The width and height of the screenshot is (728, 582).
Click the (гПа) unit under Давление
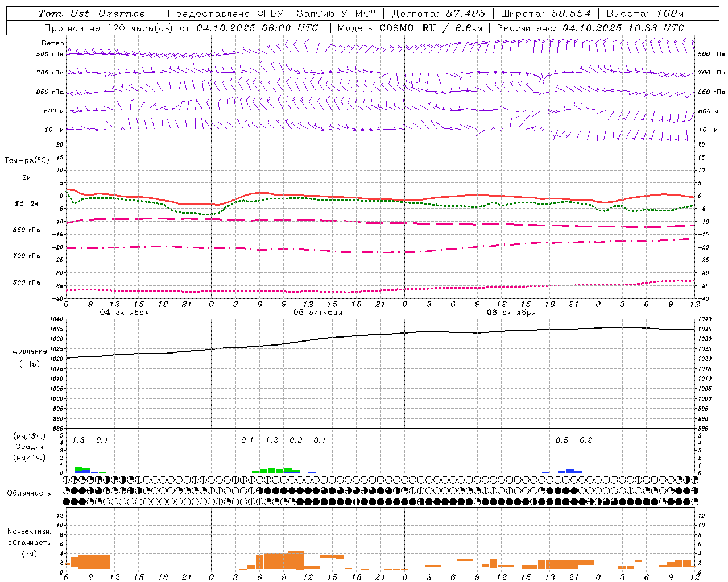pos(30,364)
